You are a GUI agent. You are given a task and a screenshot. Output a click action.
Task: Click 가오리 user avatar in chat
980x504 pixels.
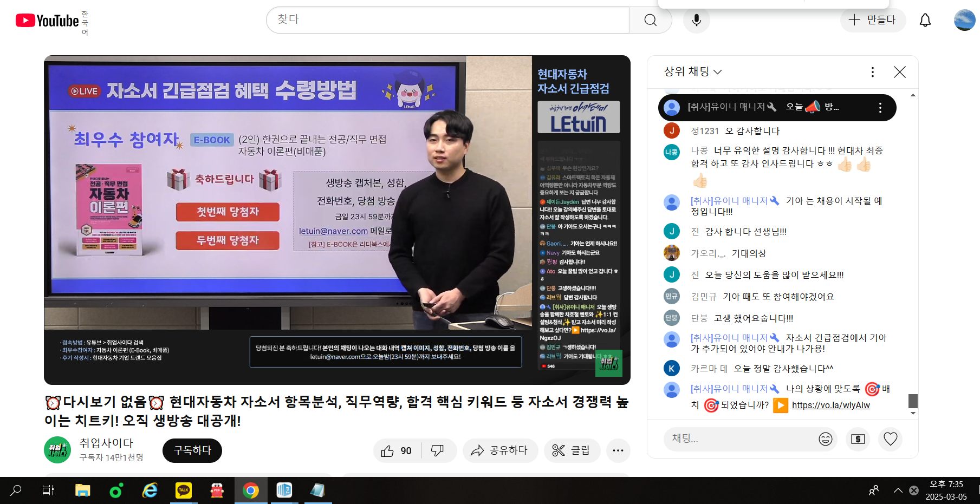[672, 253]
